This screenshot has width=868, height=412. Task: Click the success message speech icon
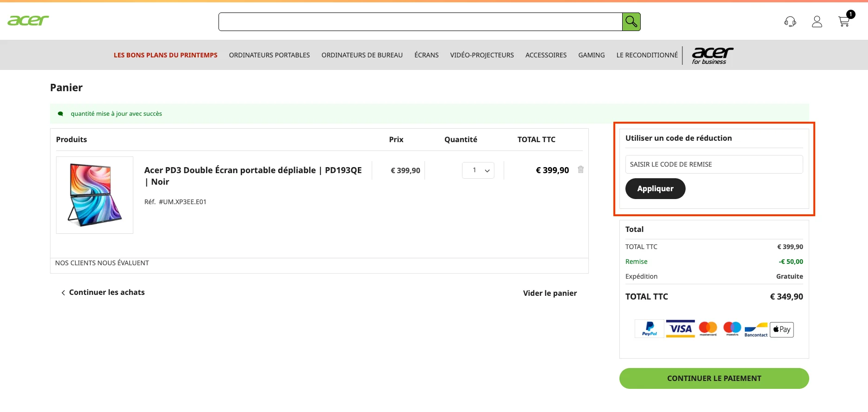[x=60, y=114]
